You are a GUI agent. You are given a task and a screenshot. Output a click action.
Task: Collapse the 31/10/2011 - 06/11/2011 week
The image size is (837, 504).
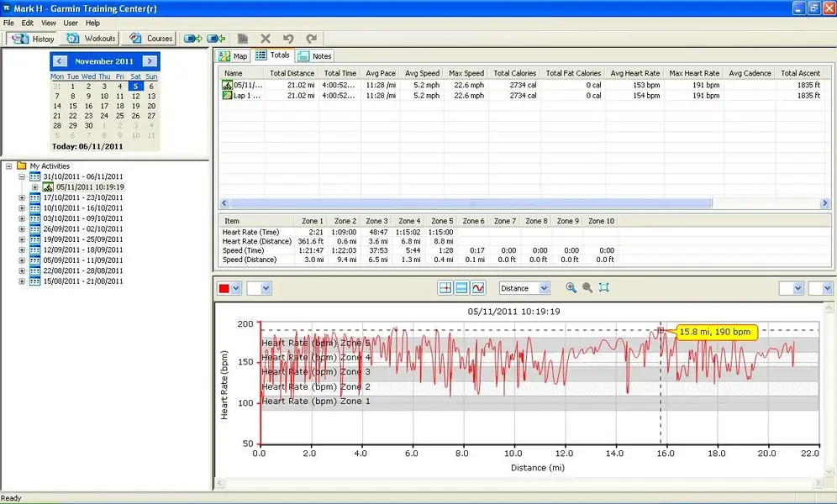(x=22, y=176)
